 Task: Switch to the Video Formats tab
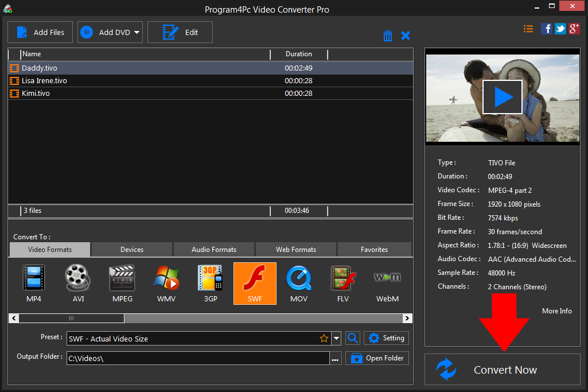click(x=49, y=250)
